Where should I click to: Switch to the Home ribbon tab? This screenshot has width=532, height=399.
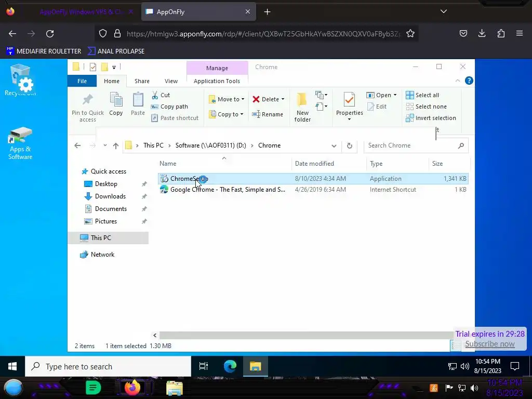[x=112, y=81]
